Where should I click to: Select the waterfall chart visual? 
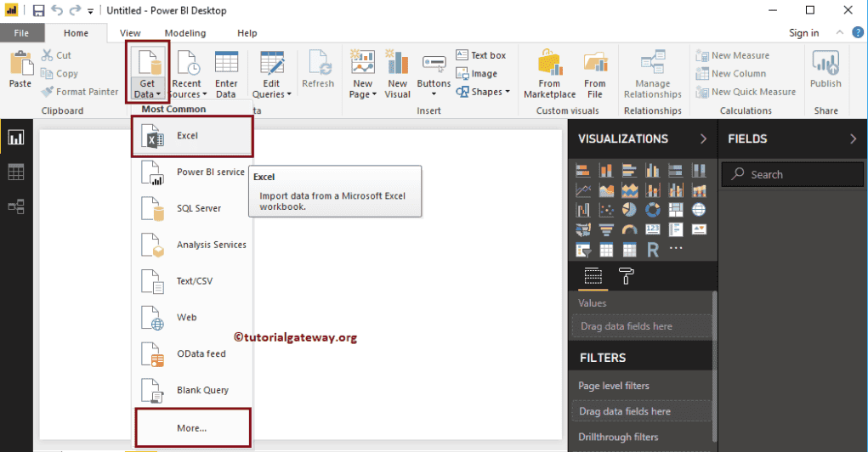tap(583, 210)
